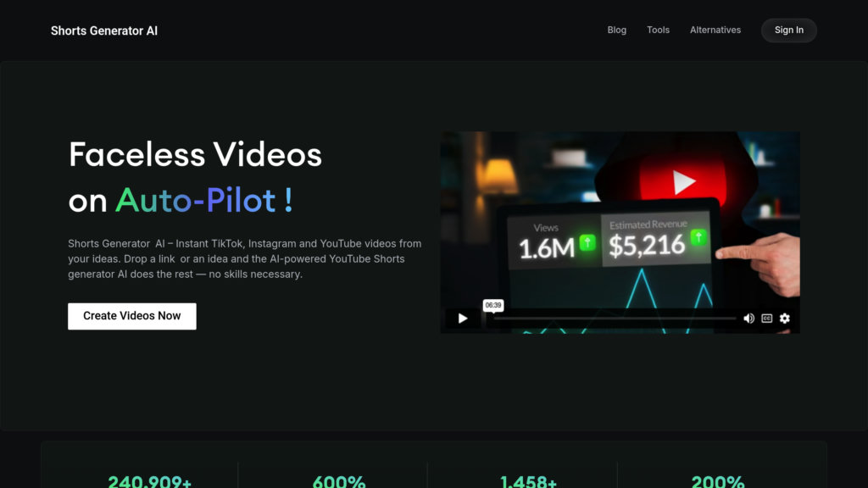
Task: Play the video using the play button
Action: 463,319
